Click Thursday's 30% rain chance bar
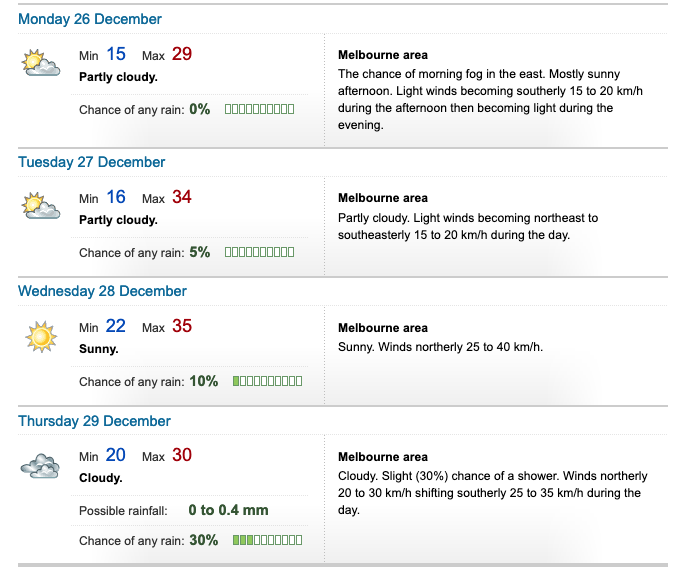The width and height of the screenshot is (676, 571). tap(267, 540)
